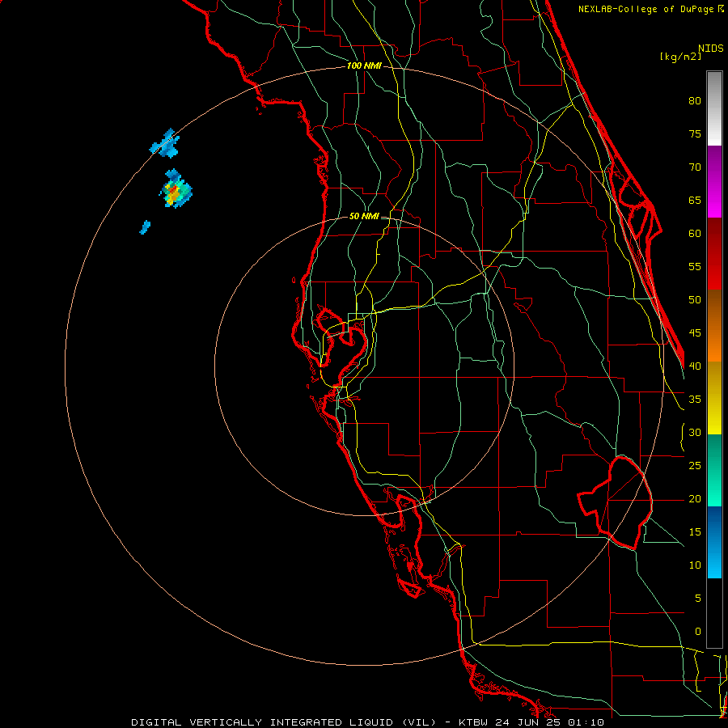This screenshot has height=728, width=728.
Task: Click the 60 value on the color scale
Action: click(x=695, y=234)
